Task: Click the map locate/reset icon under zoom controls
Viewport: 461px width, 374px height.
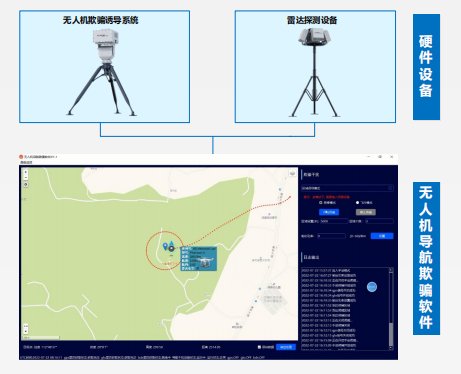Action: (x=26, y=185)
